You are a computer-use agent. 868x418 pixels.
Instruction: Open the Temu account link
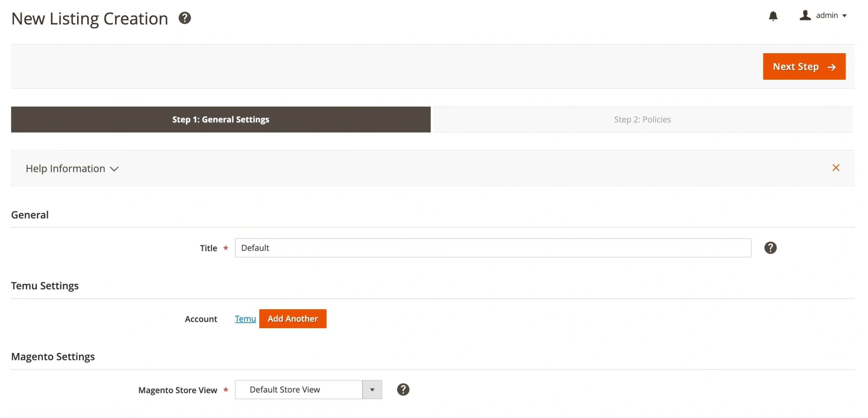pos(245,319)
